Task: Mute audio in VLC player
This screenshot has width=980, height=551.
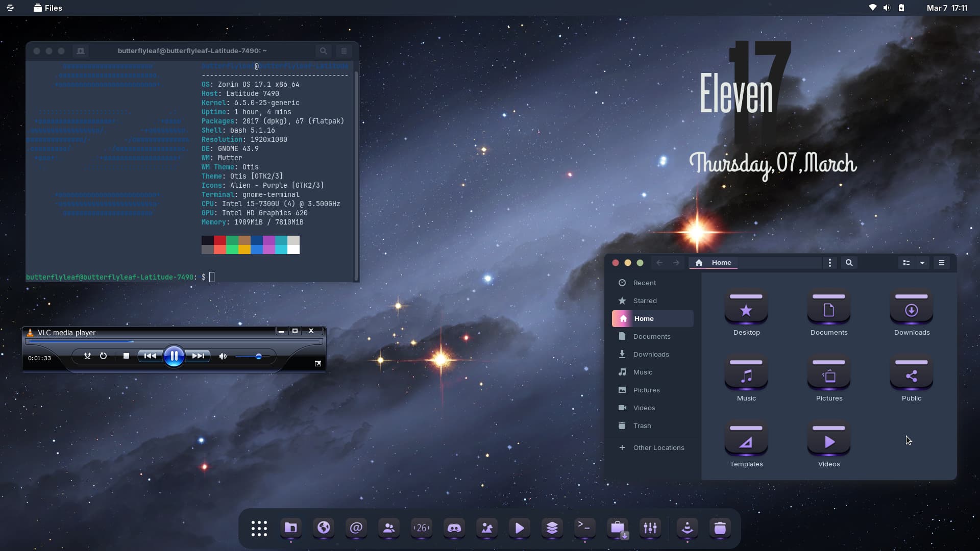Action: (x=223, y=357)
